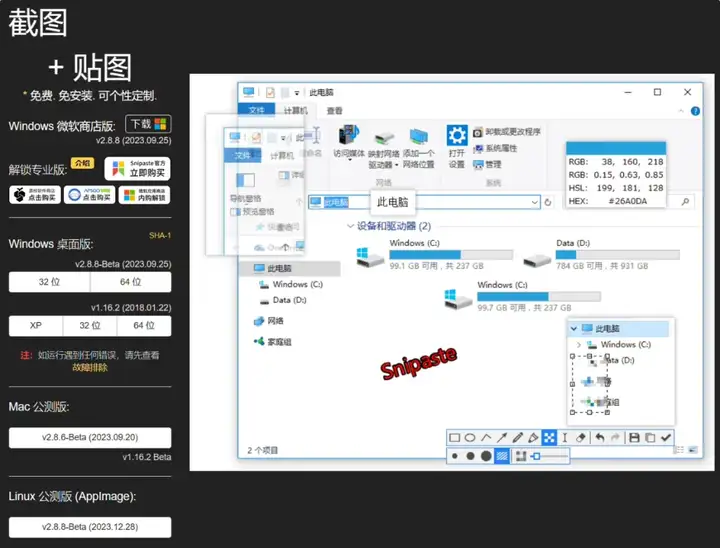Open the 故障排除 link

point(90,367)
